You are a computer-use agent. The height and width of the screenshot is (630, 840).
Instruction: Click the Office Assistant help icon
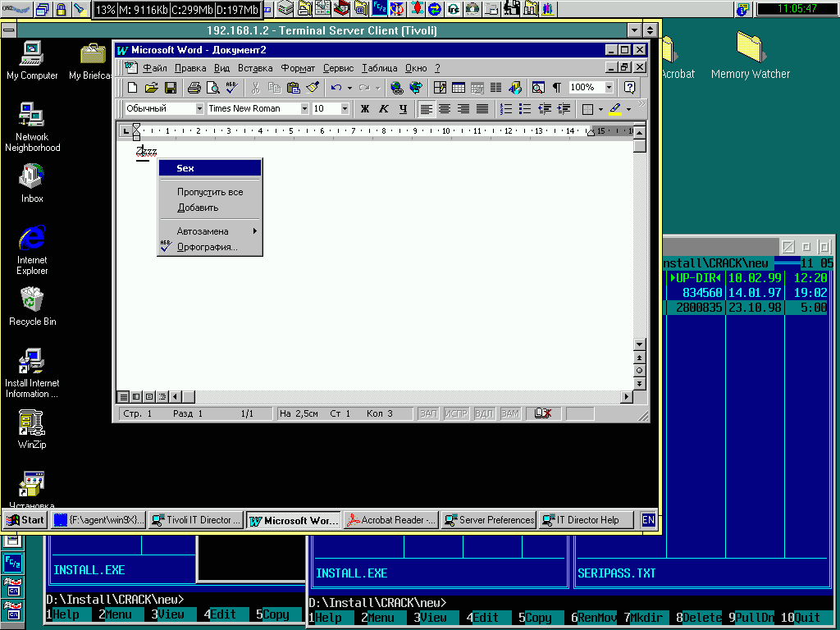tap(629, 87)
